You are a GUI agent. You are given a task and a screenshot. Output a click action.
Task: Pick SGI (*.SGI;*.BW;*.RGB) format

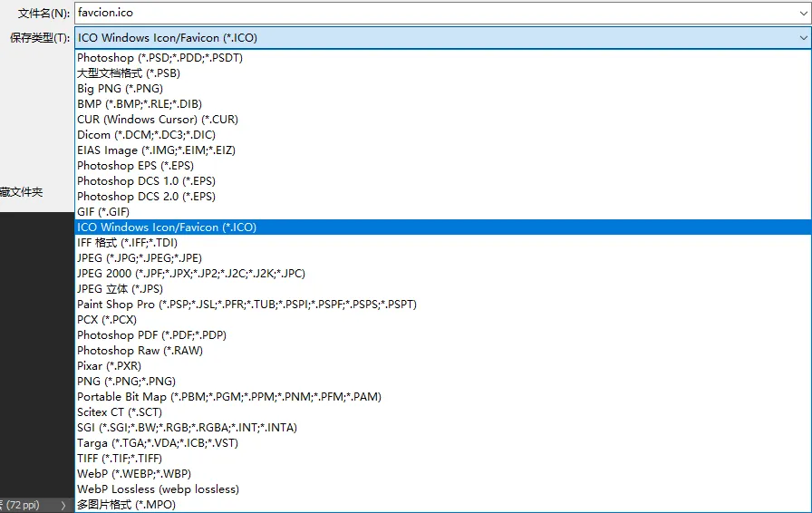coord(443,428)
